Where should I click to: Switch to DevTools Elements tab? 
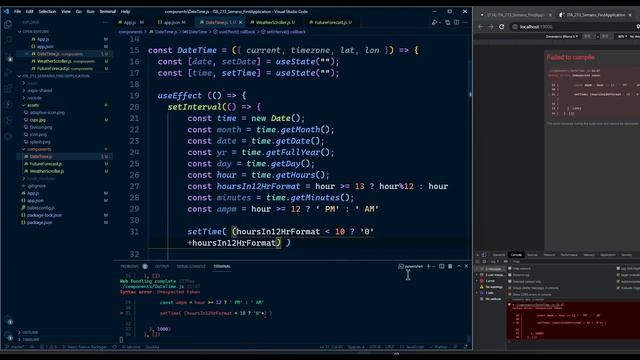coord(498,255)
